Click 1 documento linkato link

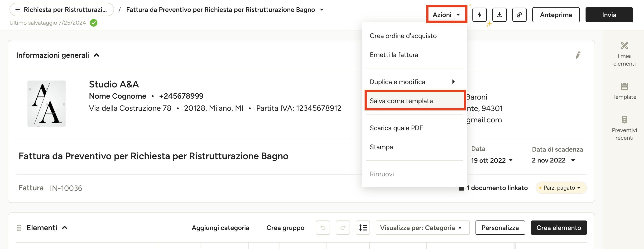point(494,188)
